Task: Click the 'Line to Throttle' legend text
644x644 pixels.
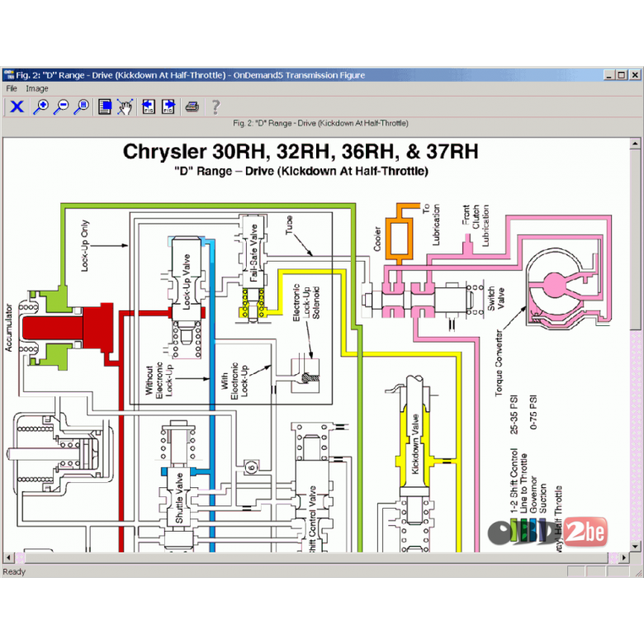Action: coord(523,483)
